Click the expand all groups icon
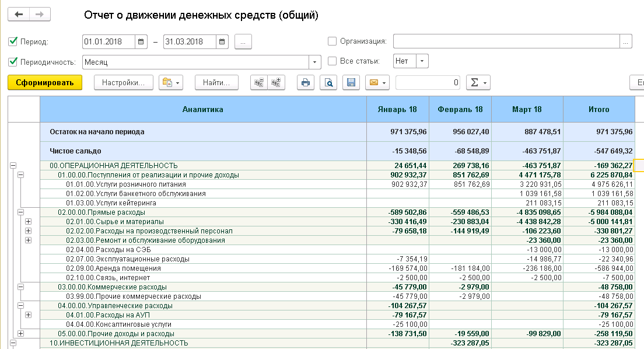Screen dimensions: 644x349 pos(276,83)
